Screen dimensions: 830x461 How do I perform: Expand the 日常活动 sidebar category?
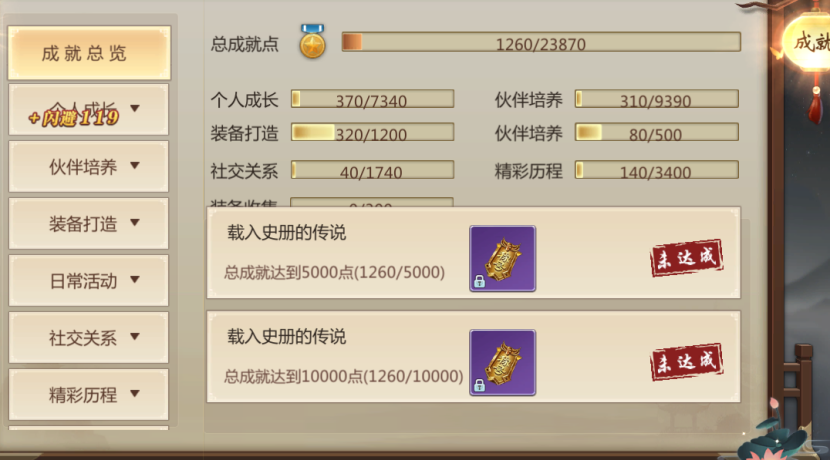[x=88, y=281]
